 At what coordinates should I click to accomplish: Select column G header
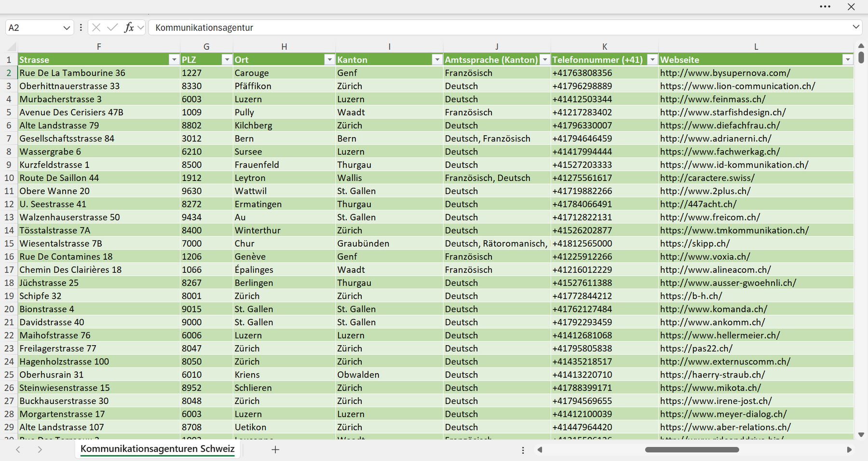(x=206, y=47)
